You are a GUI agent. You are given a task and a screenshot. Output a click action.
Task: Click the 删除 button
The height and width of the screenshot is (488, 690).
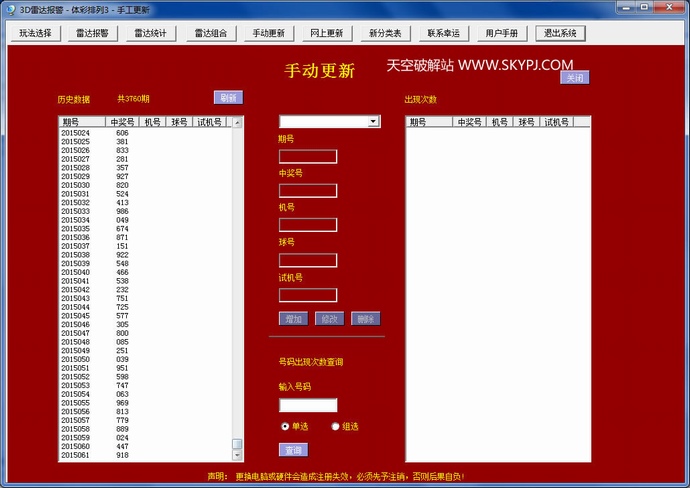(365, 319)
